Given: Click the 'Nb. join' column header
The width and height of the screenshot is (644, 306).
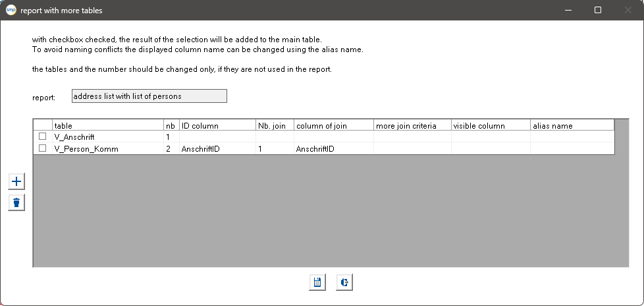Looking at the screenshot, I should pos(275,125).
